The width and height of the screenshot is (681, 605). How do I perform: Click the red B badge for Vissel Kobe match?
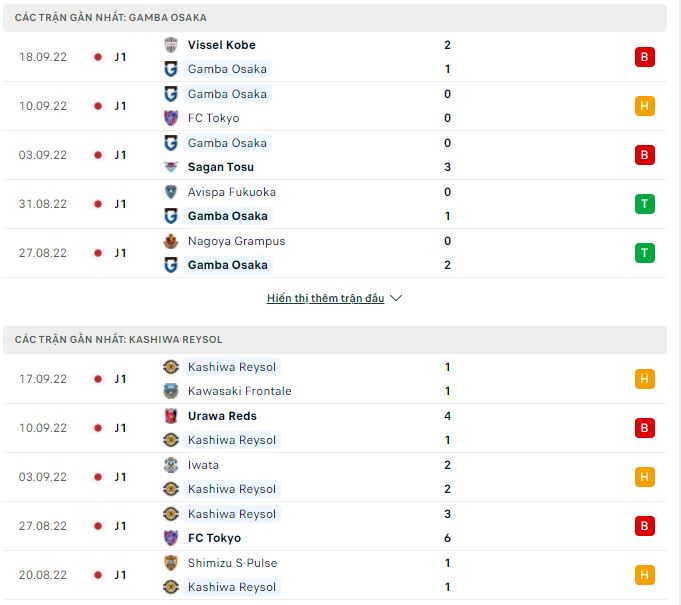(644, 57)
